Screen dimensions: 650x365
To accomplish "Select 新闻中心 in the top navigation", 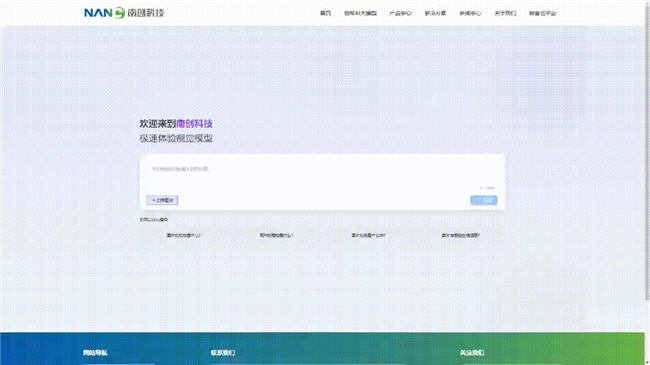I will (x=470, y=13).
